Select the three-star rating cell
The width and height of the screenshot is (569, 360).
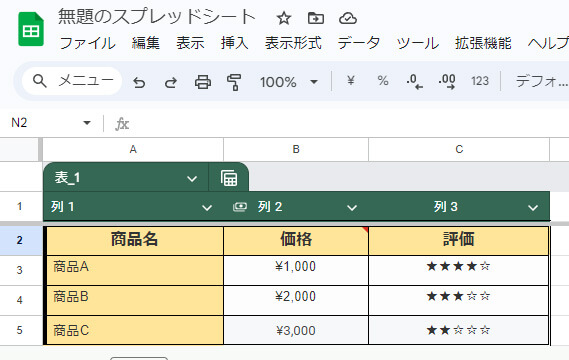(x=459, y=300)
